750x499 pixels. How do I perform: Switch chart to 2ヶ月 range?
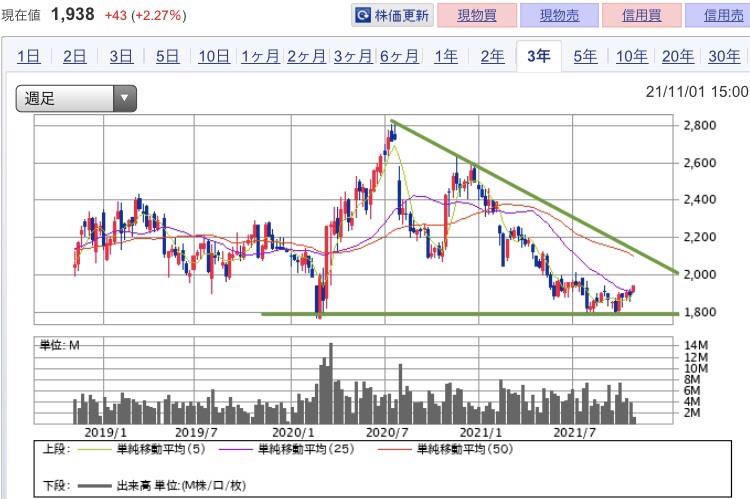coord(307,56)
